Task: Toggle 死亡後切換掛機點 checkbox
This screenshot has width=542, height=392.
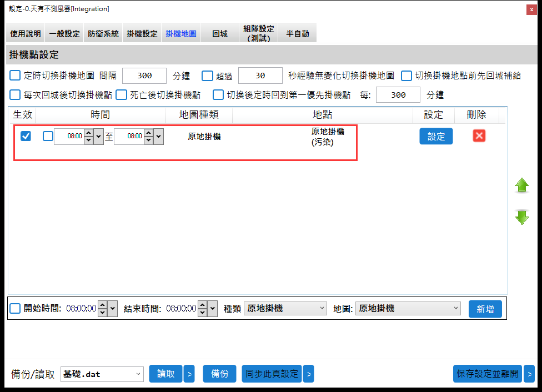Action: (x=121, y=95)
